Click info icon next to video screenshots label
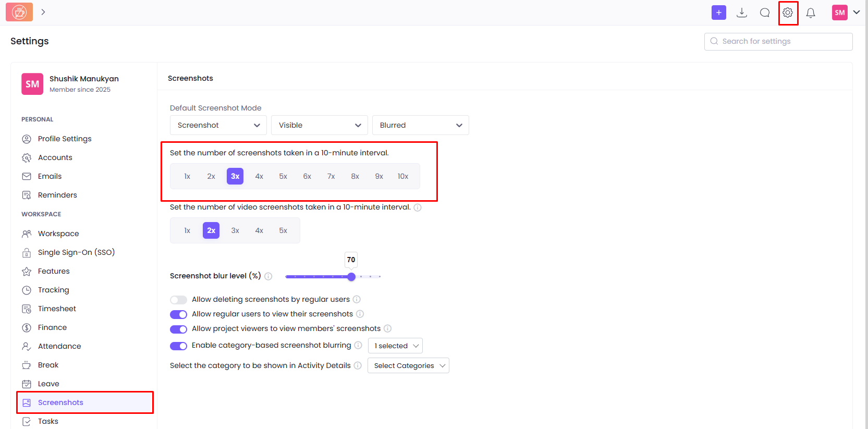Screen dimensions: 868x429 418,207
